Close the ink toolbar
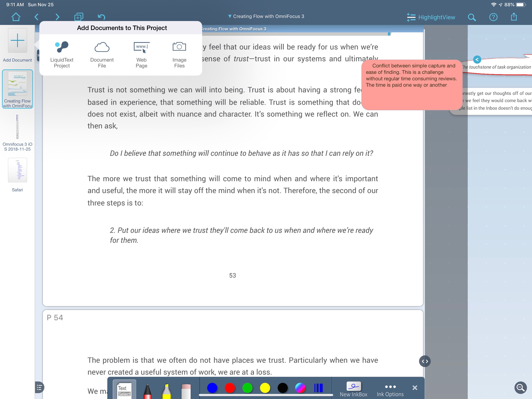The image size is (532, 399). coord(415,388)
